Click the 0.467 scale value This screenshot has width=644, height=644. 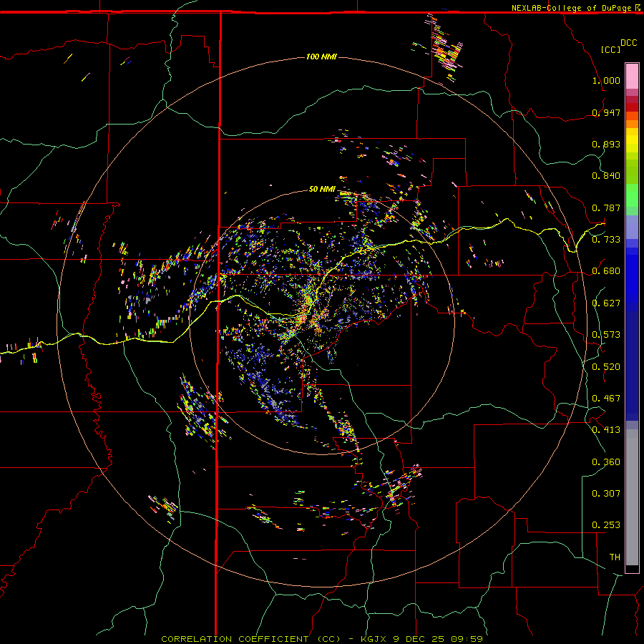click(606, 399)
